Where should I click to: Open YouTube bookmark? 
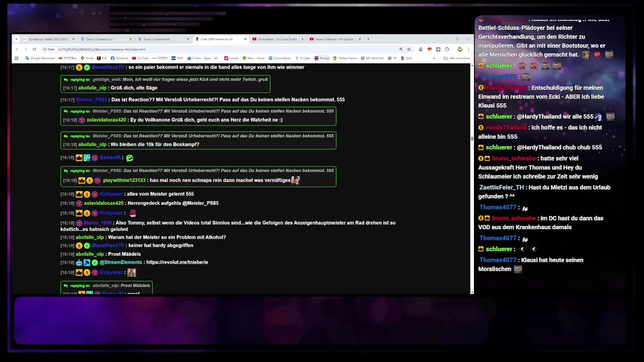[140, 58]
